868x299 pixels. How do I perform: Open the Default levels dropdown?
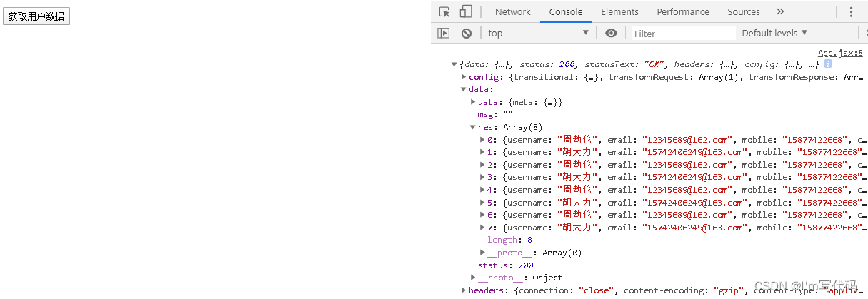774,33
